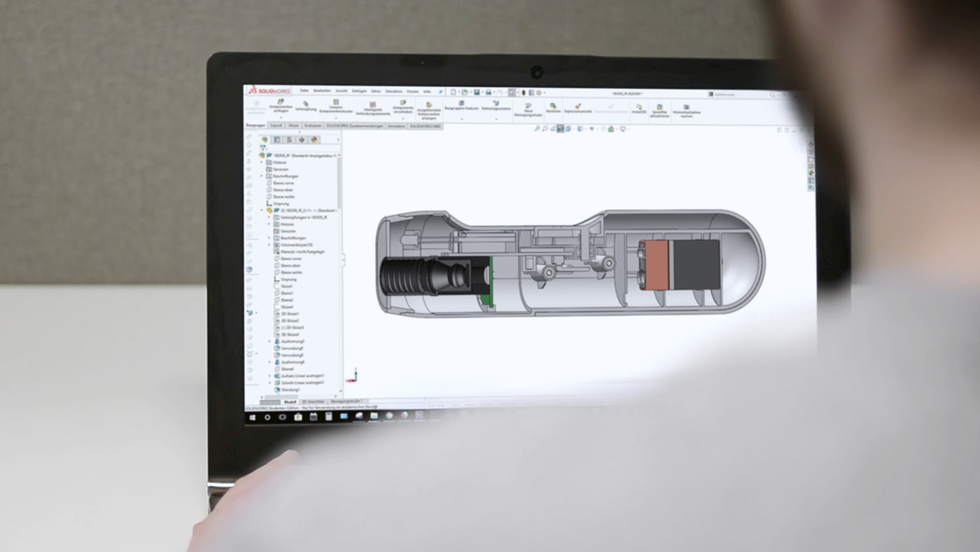980x552 pixels.
Task: Switch to the Evaluieren tab
Action: (x=313, y=125)
